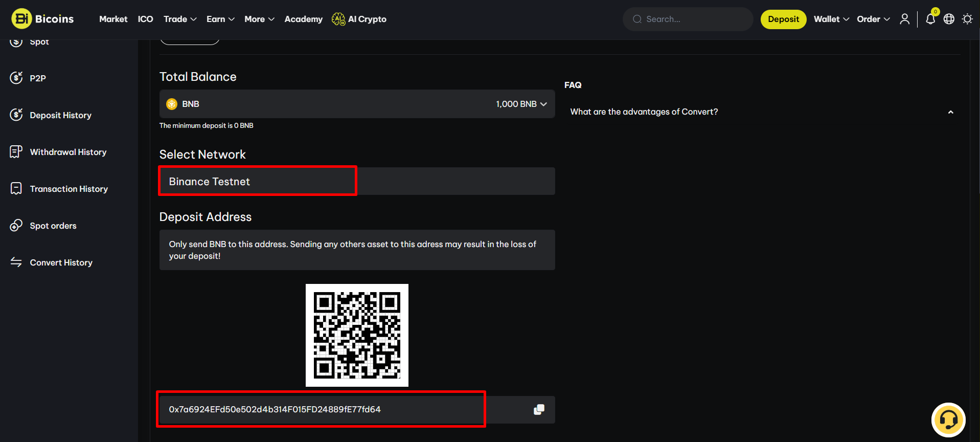Open Transaction History
980x442 pixels.
point(69,189)
